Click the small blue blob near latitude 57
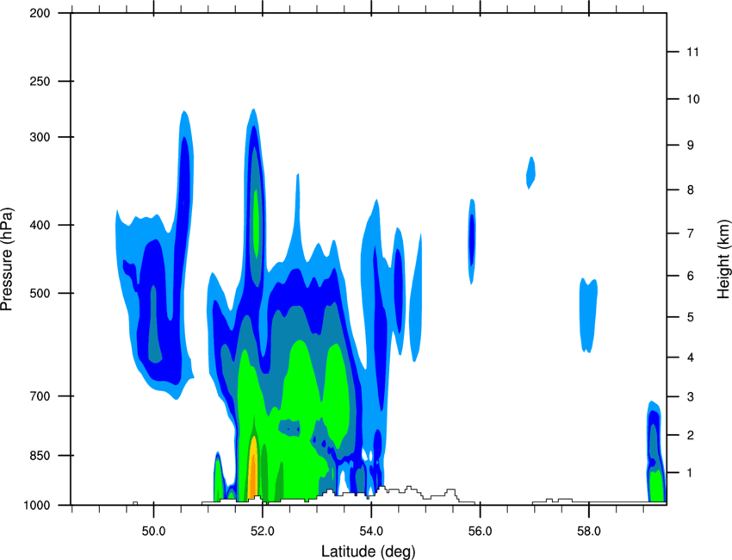This screenshot has height=560, width=732. [530, 173]
